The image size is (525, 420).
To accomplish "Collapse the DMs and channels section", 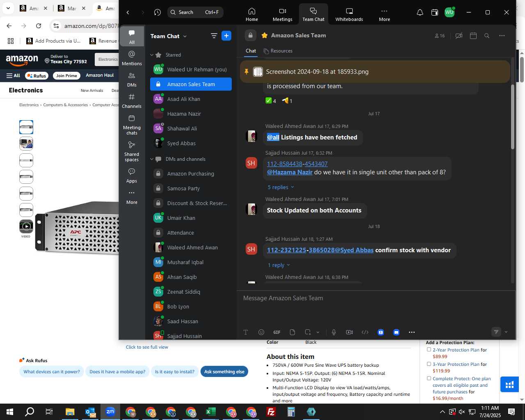I will [152, 159].
